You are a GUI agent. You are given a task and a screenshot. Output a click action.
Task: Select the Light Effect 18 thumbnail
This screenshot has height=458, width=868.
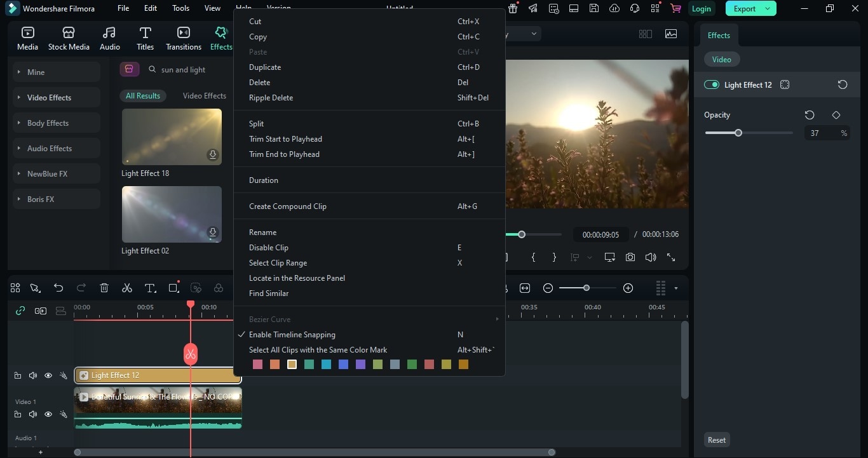tap(172, 137)
